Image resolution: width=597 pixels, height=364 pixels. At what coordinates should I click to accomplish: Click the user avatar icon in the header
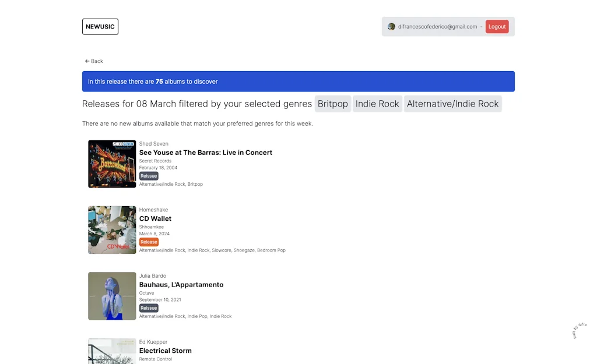(x=391, y=26)
